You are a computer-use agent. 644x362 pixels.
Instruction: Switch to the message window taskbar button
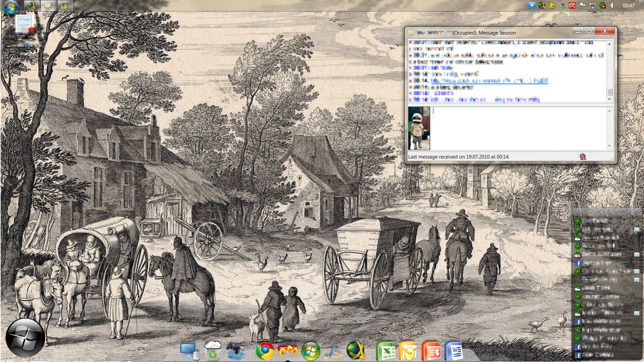(x=48, y=6)
